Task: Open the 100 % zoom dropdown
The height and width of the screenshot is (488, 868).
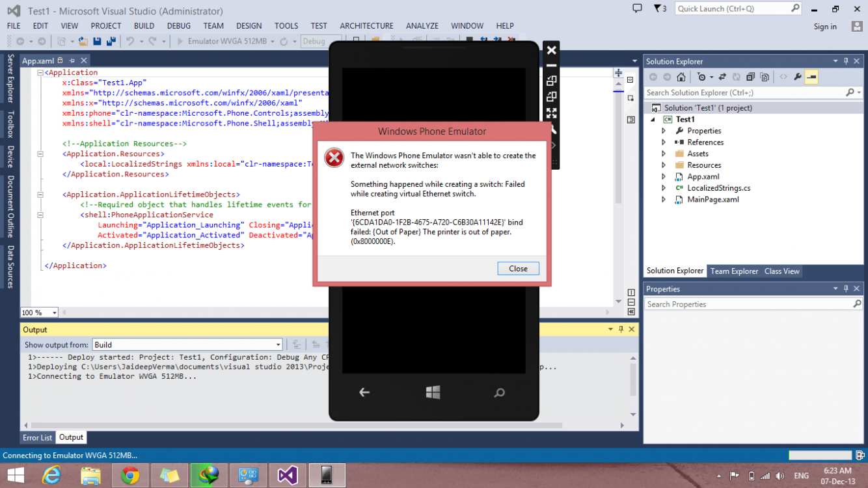Action: point(54,313)
